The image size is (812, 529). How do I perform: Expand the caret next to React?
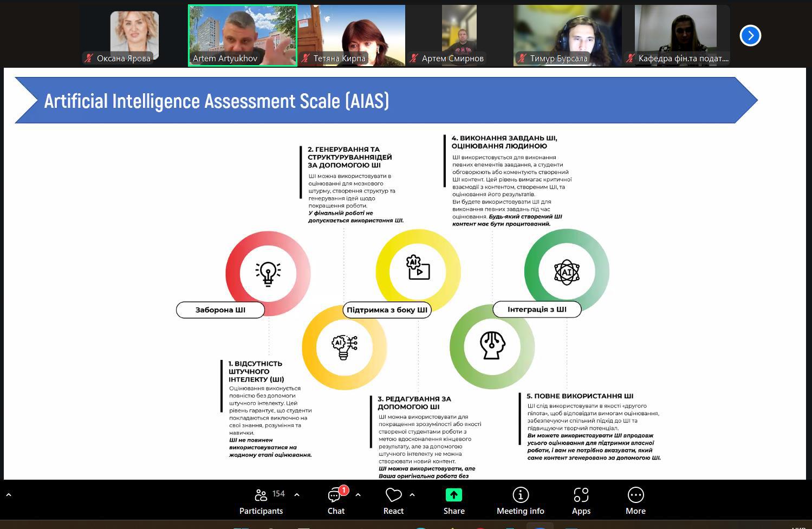[412, 494]
